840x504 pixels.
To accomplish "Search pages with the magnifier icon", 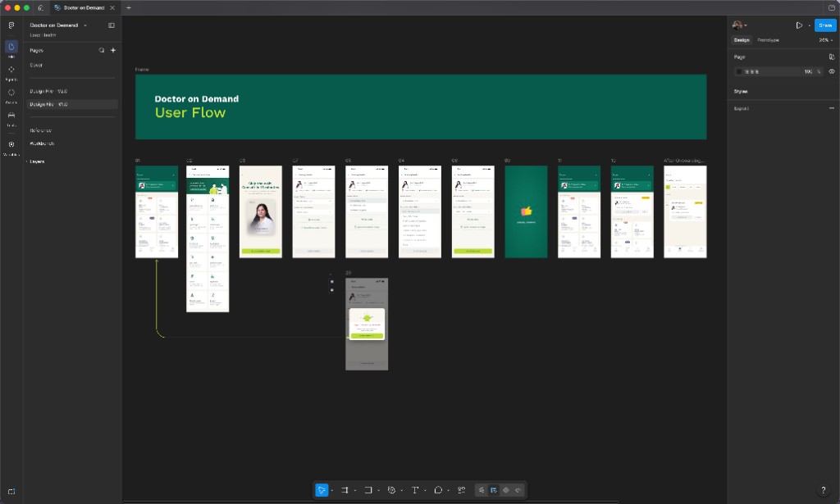I will (101, 50).
